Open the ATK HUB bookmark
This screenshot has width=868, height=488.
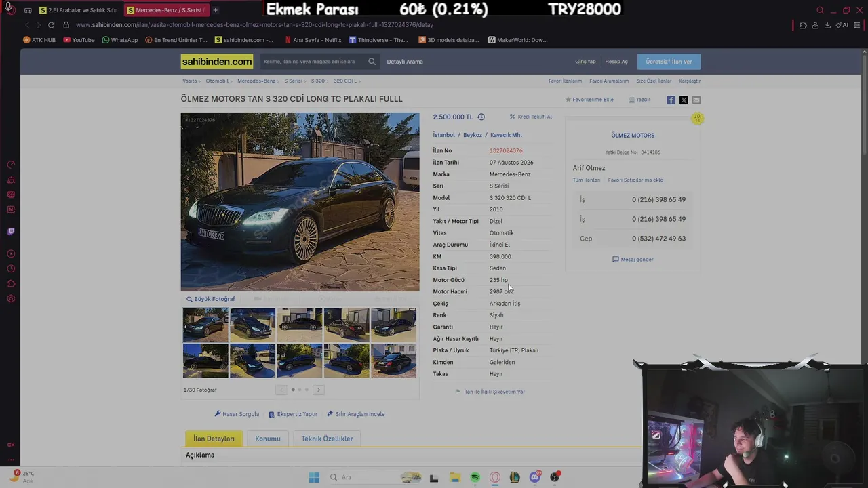click(x=39, y=40)
